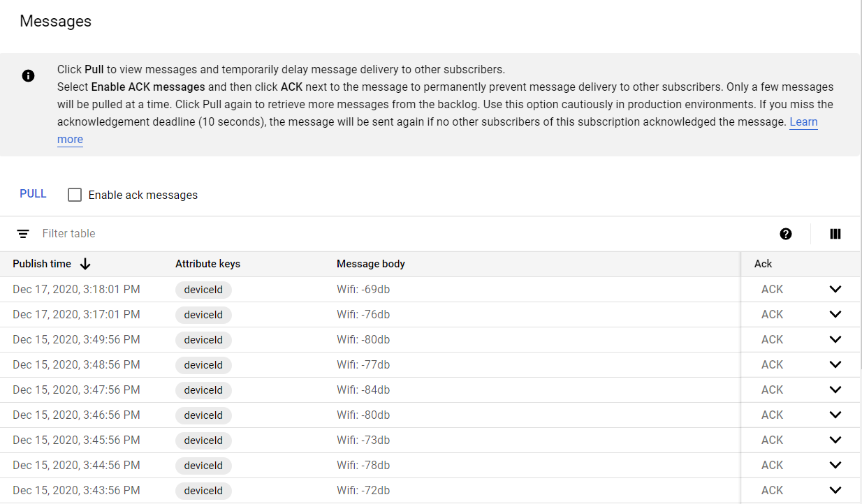Click the Message body column header
Viewport: 862px width, 504px height.
(x=371, y=264)
